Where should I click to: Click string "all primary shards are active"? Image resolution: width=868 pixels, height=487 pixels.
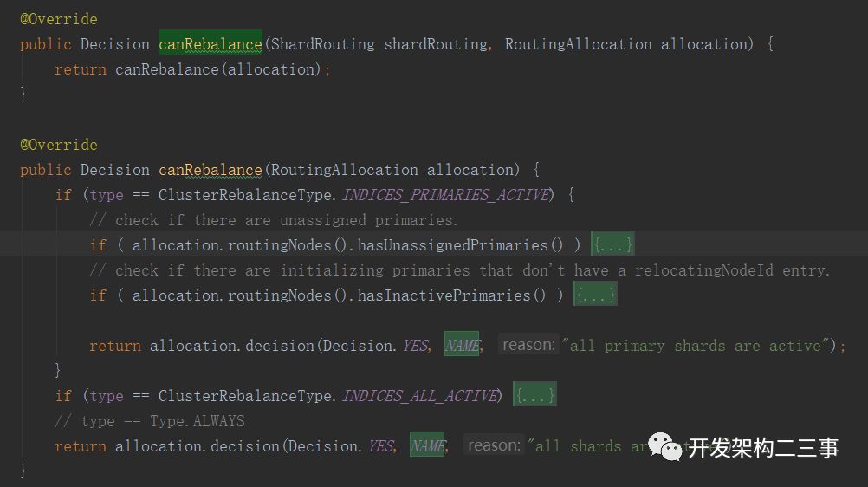(696, 345)
